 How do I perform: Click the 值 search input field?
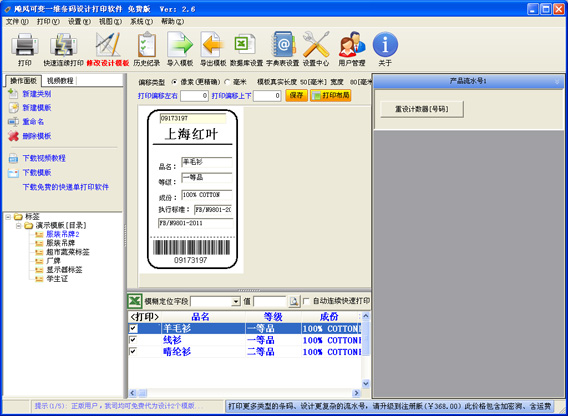[x=270, y=301]
